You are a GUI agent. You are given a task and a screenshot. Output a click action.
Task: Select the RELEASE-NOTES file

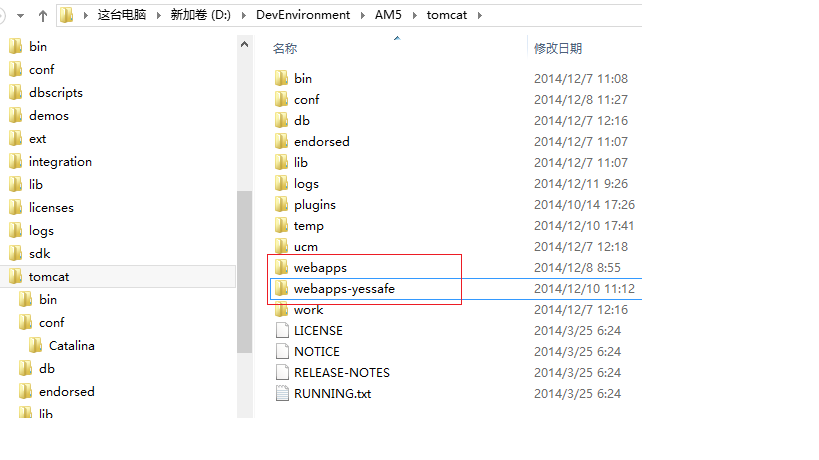pos(342,373)
